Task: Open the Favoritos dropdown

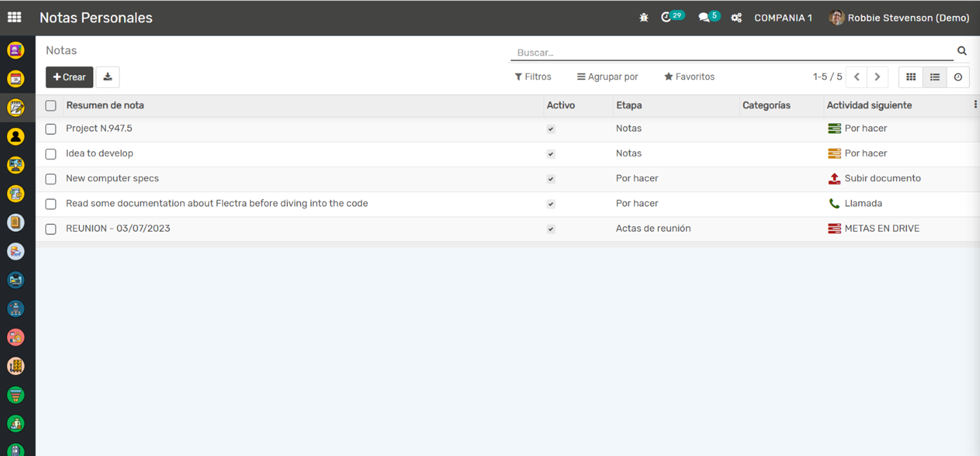Action: click(689, 77)
